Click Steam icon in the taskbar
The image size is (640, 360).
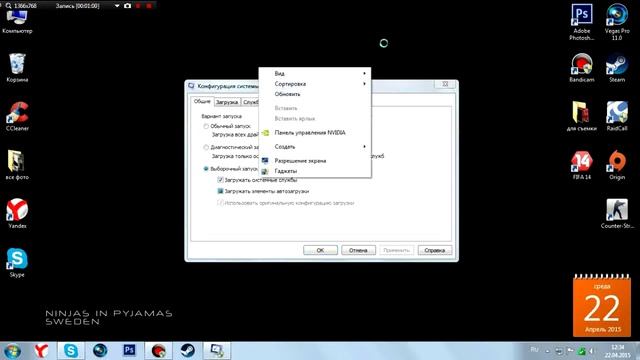(188, 351)
